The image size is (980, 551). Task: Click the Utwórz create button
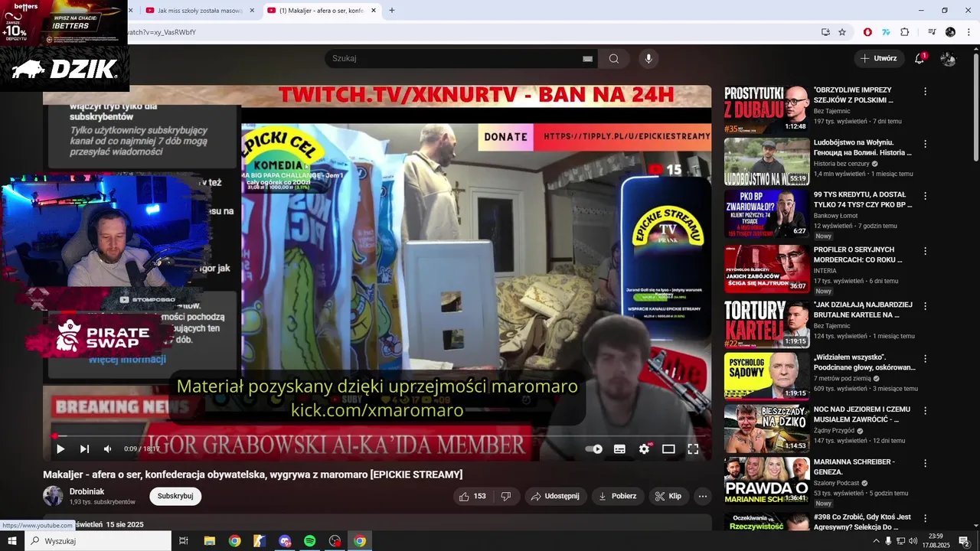[879, 58]
